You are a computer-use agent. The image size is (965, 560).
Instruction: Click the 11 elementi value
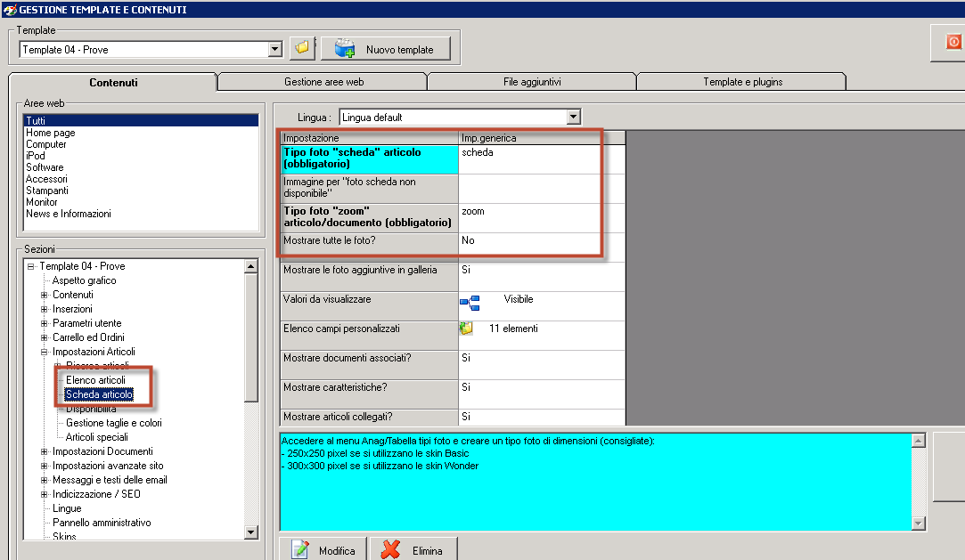(x=513, y=329)
